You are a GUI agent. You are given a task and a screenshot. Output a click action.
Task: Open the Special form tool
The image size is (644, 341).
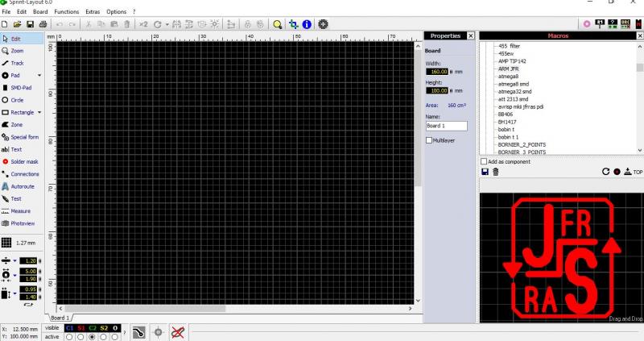(x=22, y=137)
